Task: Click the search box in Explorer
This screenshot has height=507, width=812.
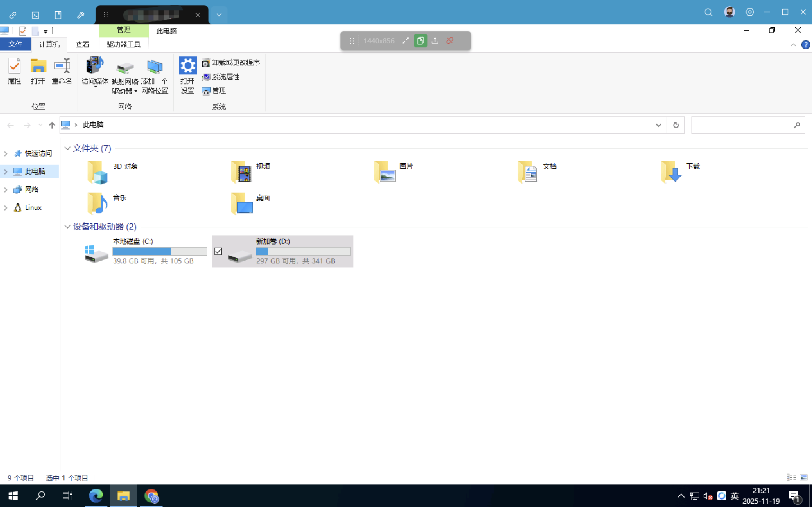Action: 742,125
